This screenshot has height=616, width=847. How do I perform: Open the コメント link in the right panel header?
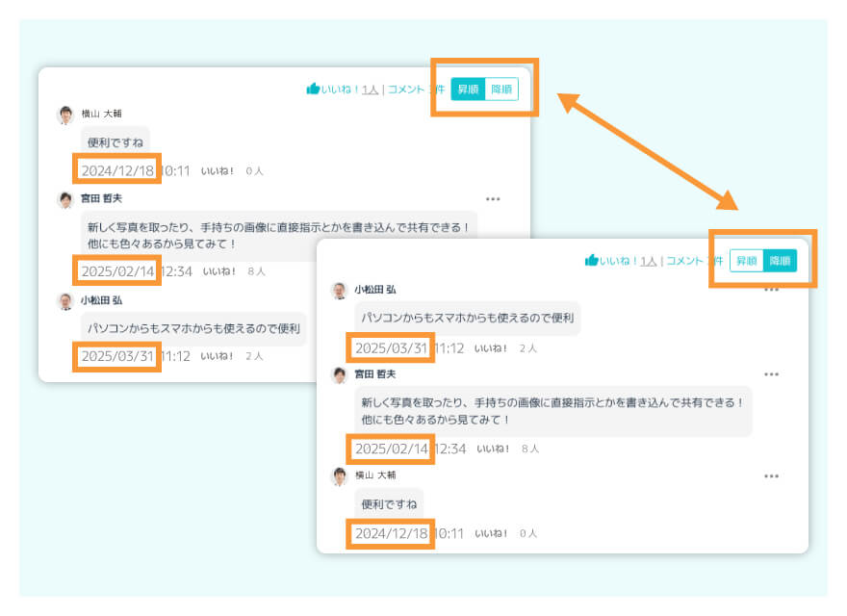click(684, 261)
